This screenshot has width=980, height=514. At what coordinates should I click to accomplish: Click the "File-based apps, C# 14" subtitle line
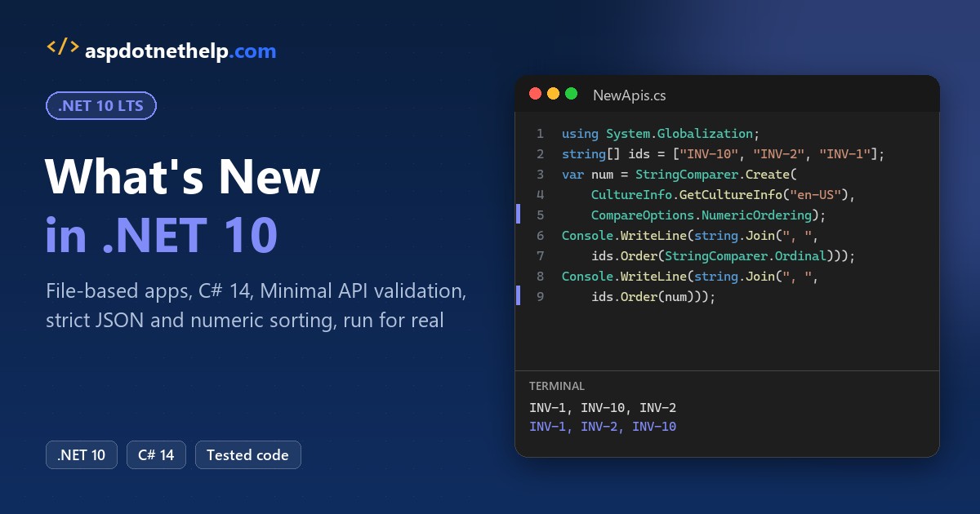click(256, 291)
